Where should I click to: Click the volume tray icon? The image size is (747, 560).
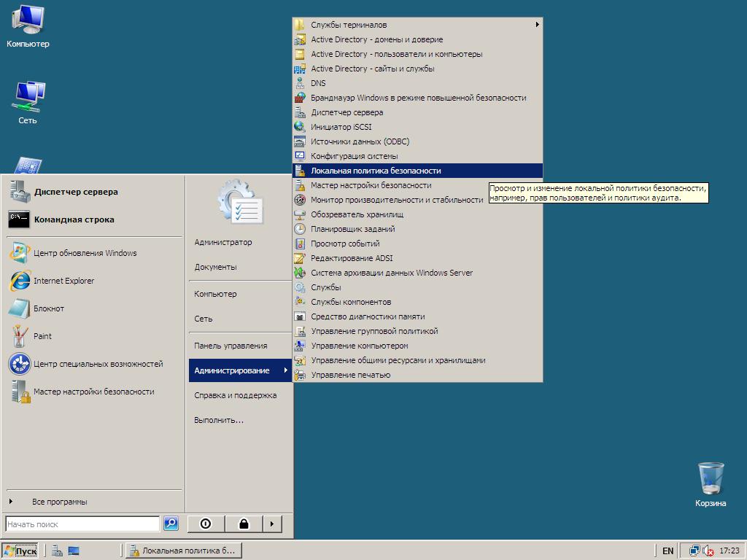click(x=708, y=551)
